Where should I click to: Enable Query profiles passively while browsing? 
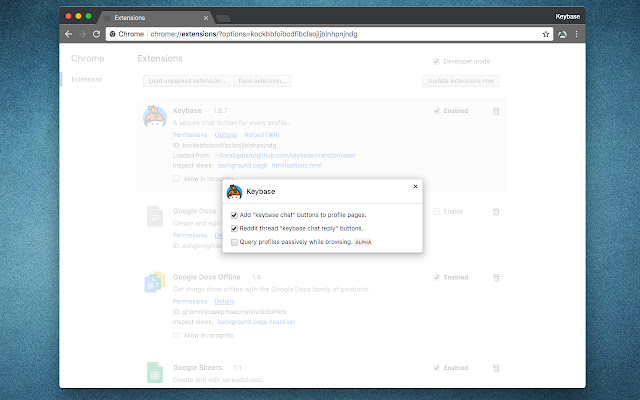click(x=234, y=242)
